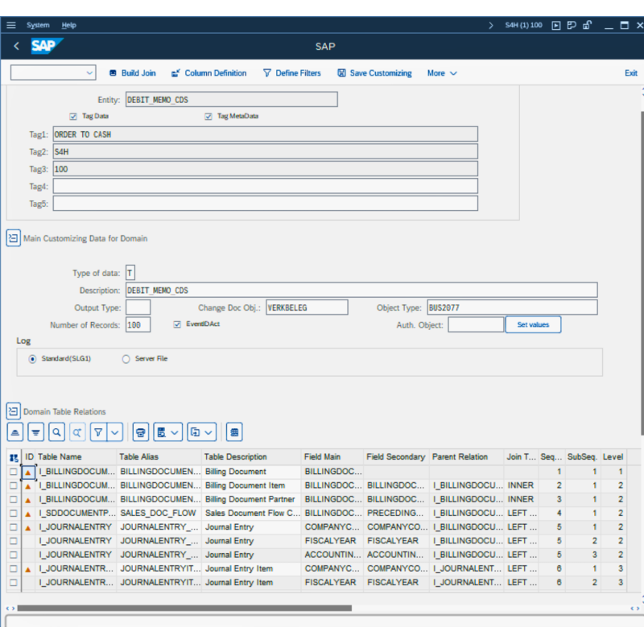Click the spreadsheet grid icon in table toolbar
644x644 pixels.
click(234, 432)
